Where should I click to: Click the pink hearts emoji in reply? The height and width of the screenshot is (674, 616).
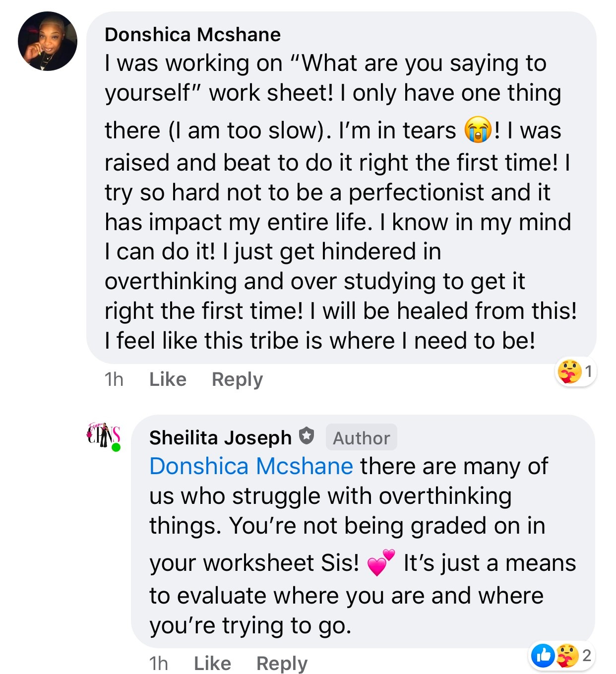point(380,563)
